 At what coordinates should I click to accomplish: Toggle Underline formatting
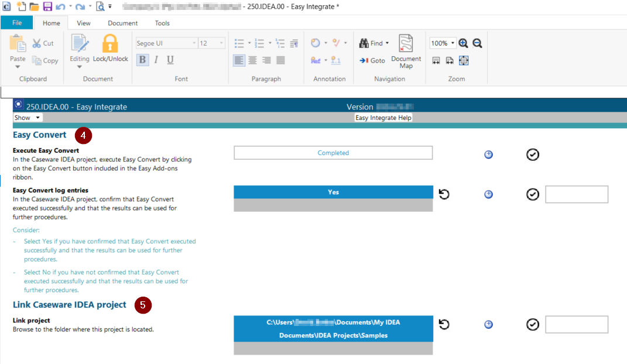point(170,60)
